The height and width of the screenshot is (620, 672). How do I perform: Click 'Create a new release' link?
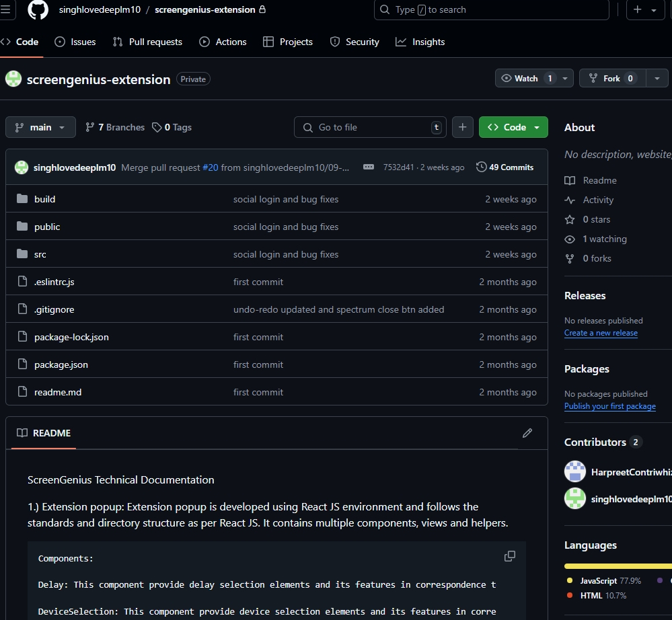tap(601, 333)
